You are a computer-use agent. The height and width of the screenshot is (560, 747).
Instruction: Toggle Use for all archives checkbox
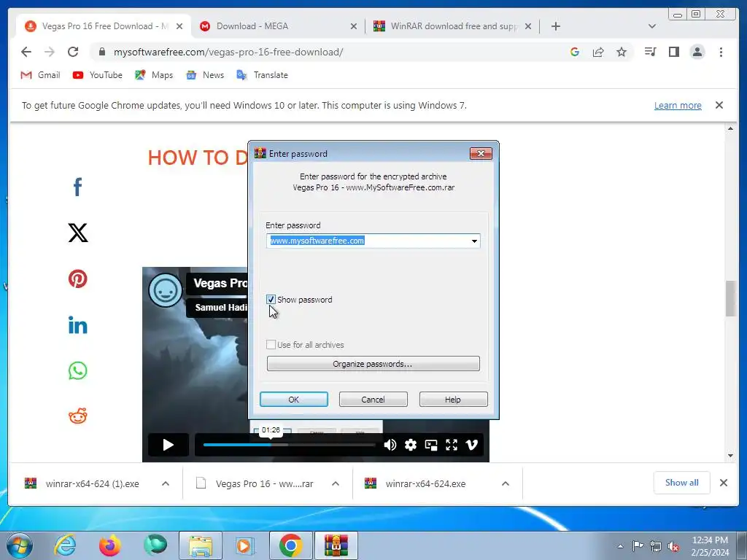pos(271,345)
